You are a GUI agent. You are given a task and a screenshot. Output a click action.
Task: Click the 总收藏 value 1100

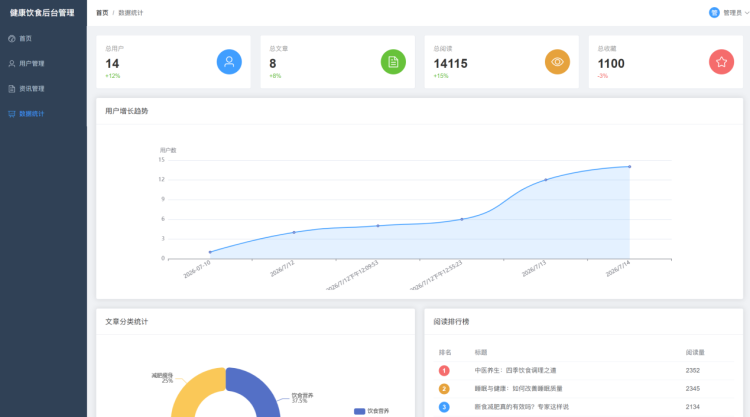611,64
